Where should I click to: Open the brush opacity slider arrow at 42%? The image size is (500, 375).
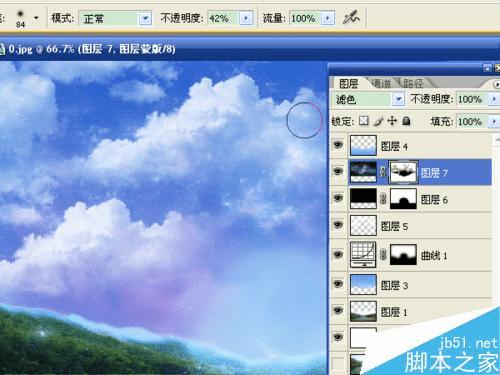[x=246, y=18]
